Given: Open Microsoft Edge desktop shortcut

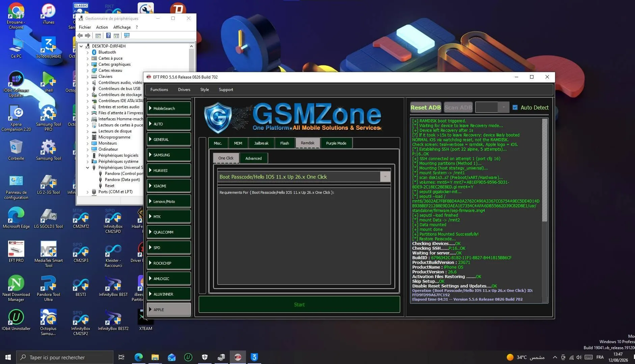Looking at the screenshot, I should click(x=16, y=218).
